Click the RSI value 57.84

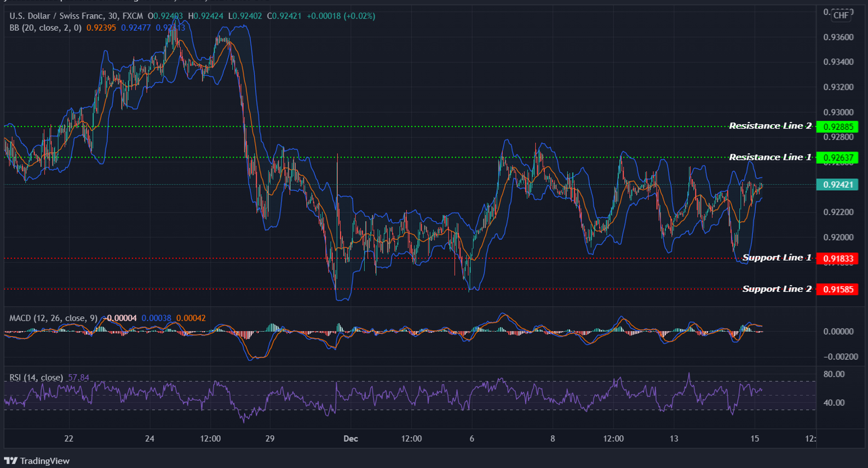(78, 378)
